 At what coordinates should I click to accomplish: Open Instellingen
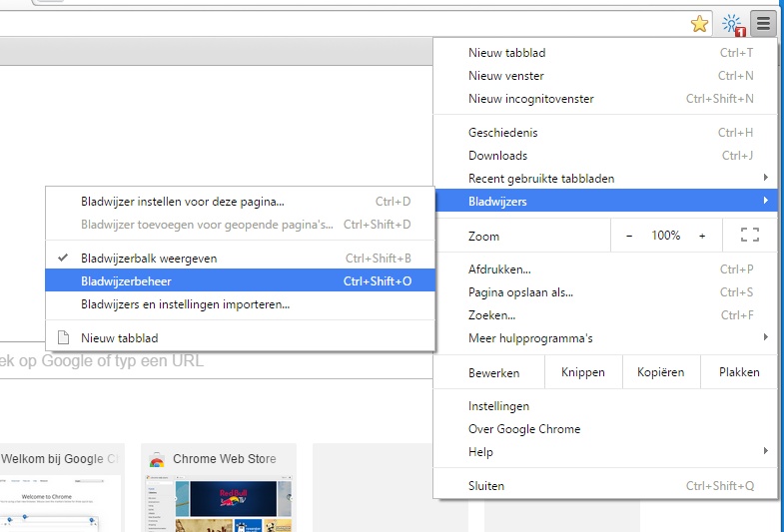[x=605, y=406]
